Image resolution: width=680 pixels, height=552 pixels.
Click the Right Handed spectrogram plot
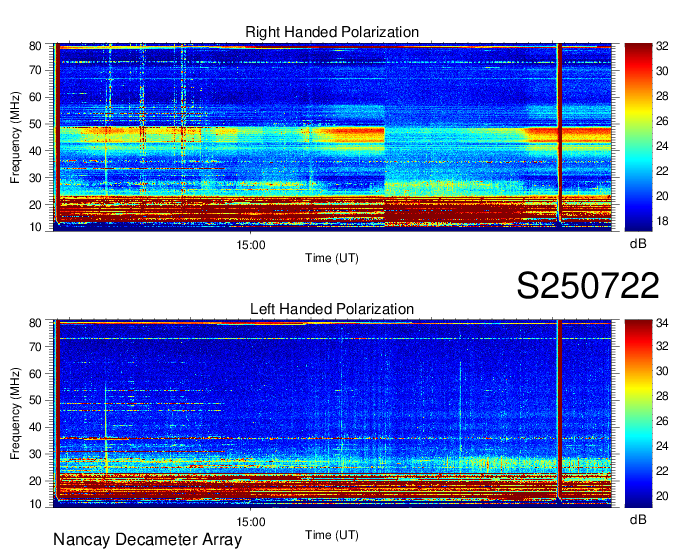pos(332,137)
